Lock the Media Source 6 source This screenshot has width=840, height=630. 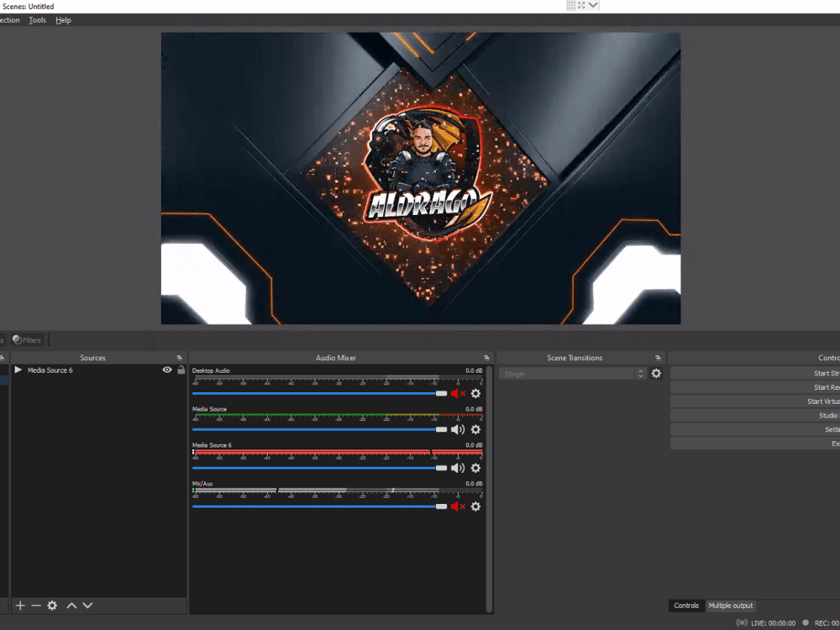tap(181, 370)
